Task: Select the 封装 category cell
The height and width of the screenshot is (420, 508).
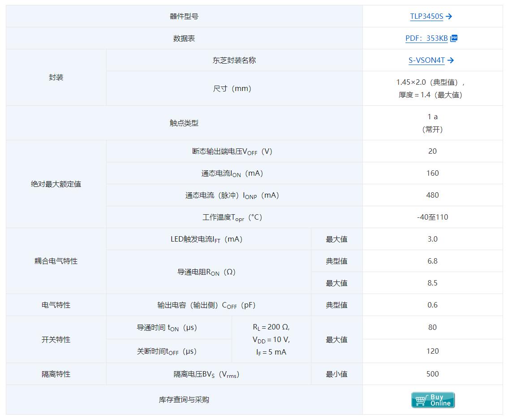Action: tap(56, 78)
